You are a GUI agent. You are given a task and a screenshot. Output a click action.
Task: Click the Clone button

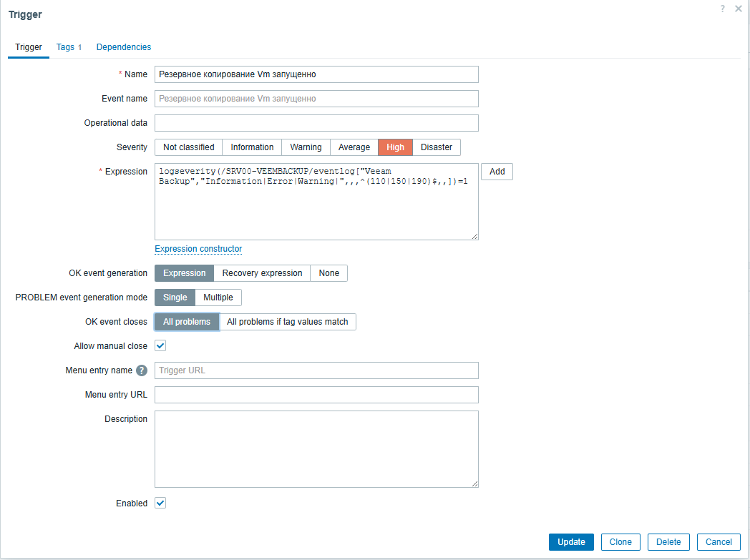(x=620, y=542)
